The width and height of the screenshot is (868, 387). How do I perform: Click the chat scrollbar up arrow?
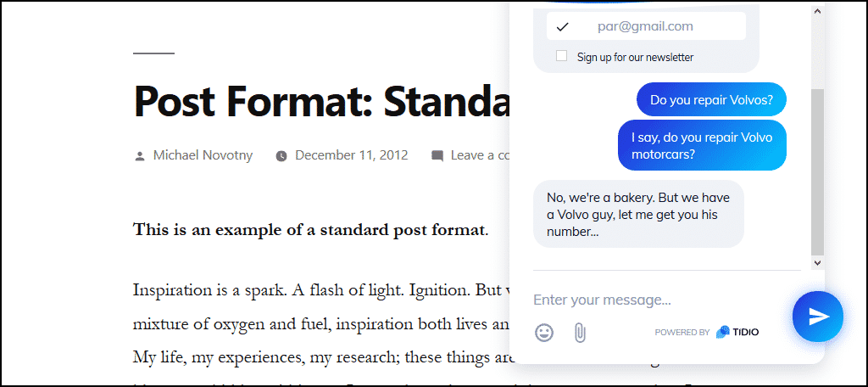[x=818, y=11]
